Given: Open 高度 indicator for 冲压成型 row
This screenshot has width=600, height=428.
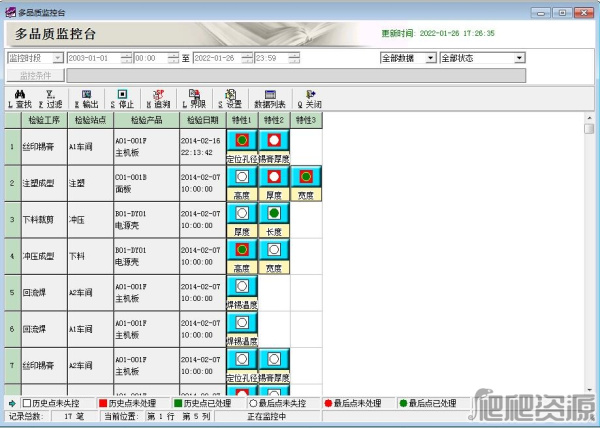Looking at the screenshot, I should [242, 250].
